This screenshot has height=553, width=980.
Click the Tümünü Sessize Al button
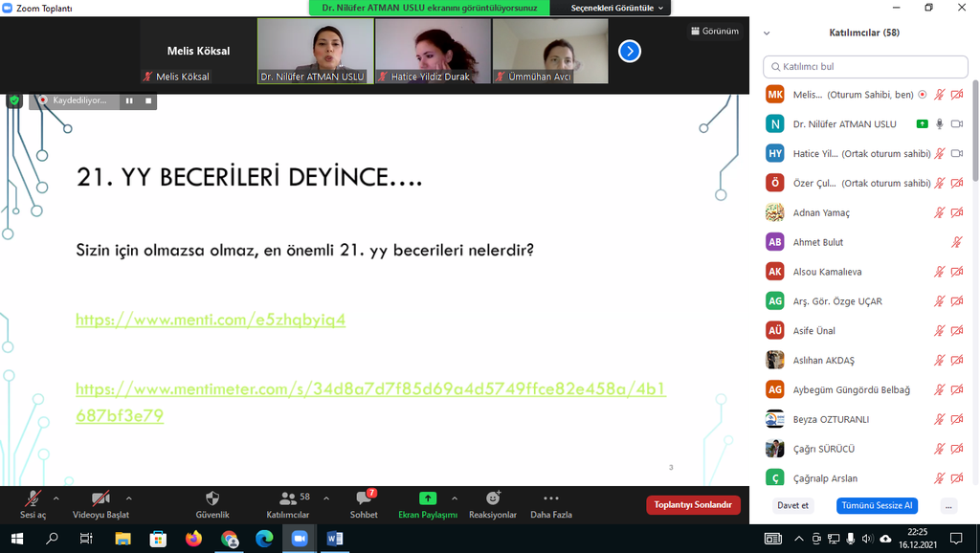point(876,505)
